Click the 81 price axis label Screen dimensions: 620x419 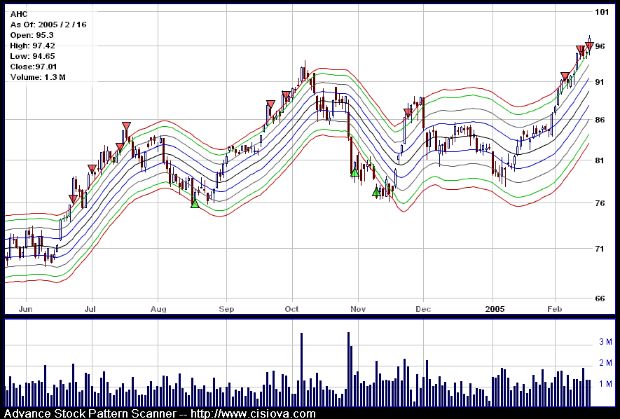(x=600, y=160)
